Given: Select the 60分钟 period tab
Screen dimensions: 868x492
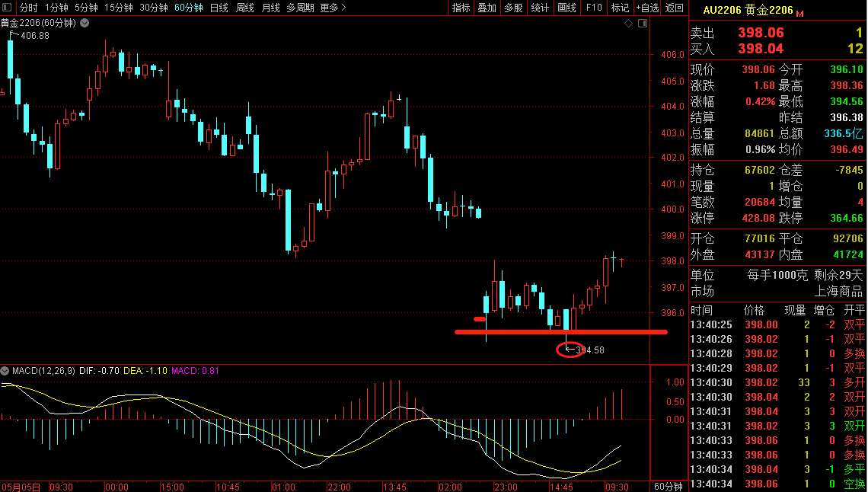Looking at the screenshot, I should point(188,8).
